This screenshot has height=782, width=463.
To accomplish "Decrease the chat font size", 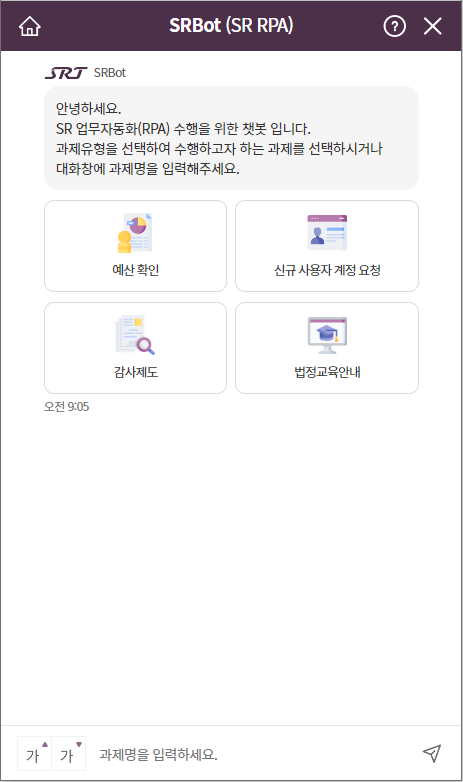I will [69, 753].
